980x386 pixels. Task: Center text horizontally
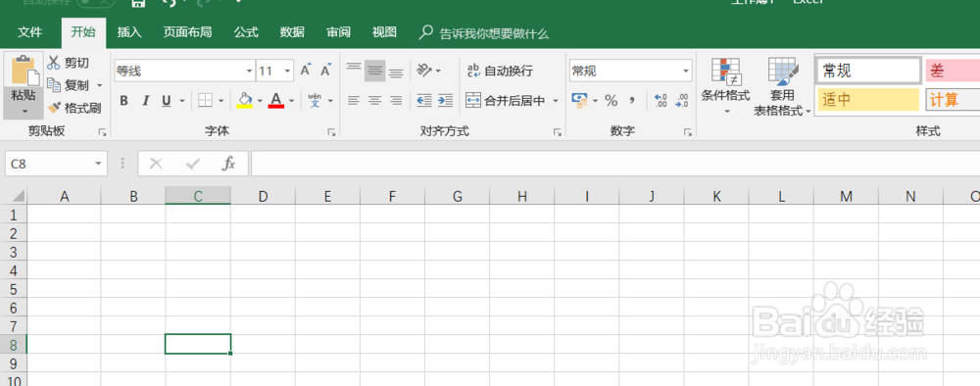[375, 101]
